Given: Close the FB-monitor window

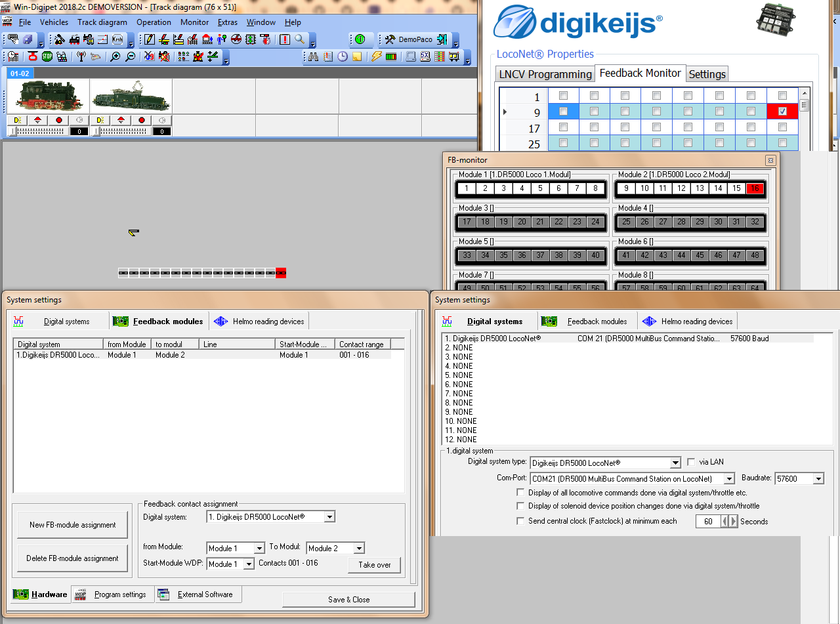Looking at the screenshot, I should coord(771,160).
